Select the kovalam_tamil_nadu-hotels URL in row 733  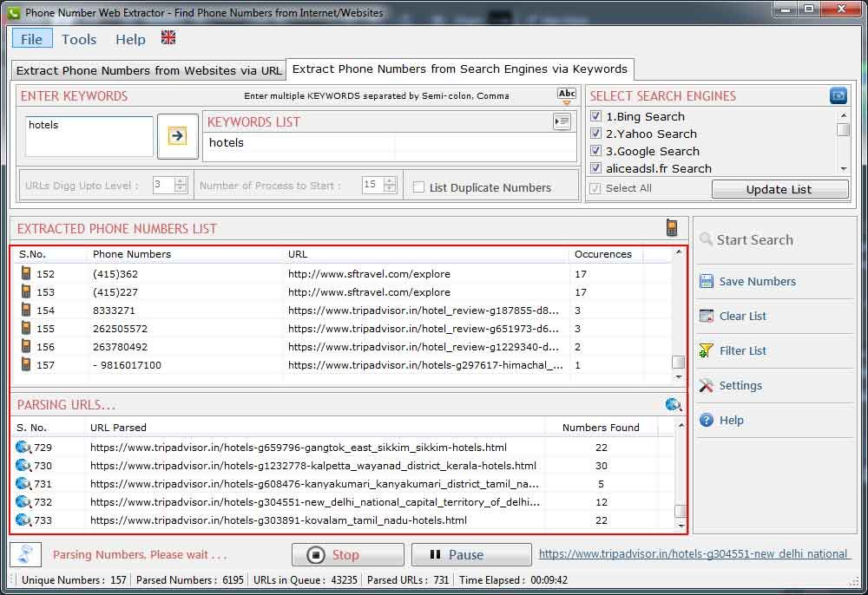[x=279, y=520]
